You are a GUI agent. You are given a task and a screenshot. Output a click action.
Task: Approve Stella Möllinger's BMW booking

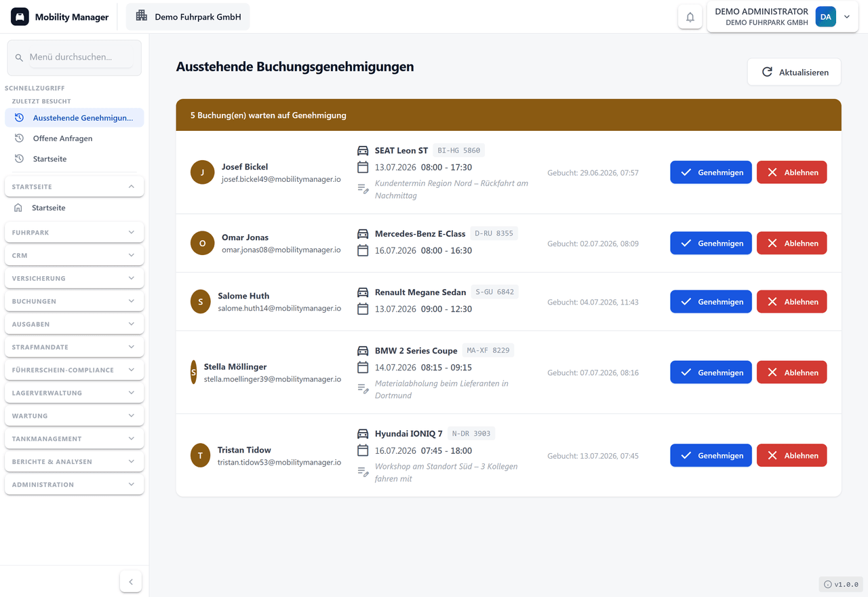click(x=711, y=372)
